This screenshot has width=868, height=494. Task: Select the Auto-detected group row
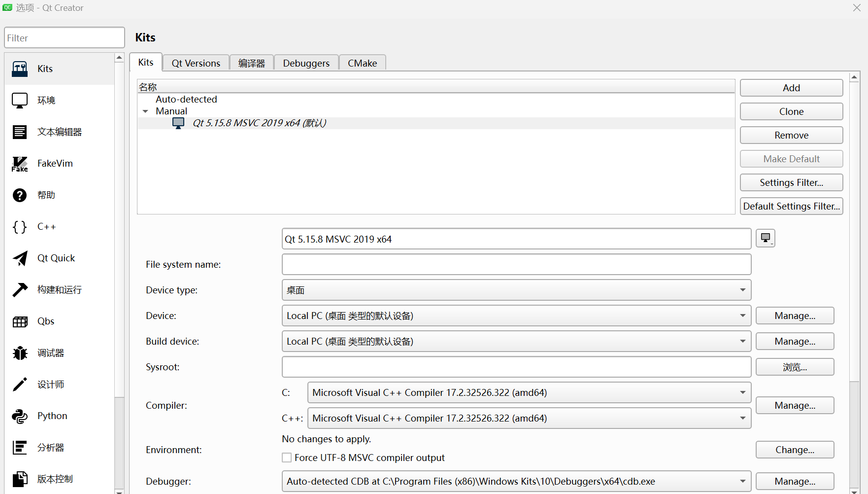pyautogui.click(x=436, y=100)
